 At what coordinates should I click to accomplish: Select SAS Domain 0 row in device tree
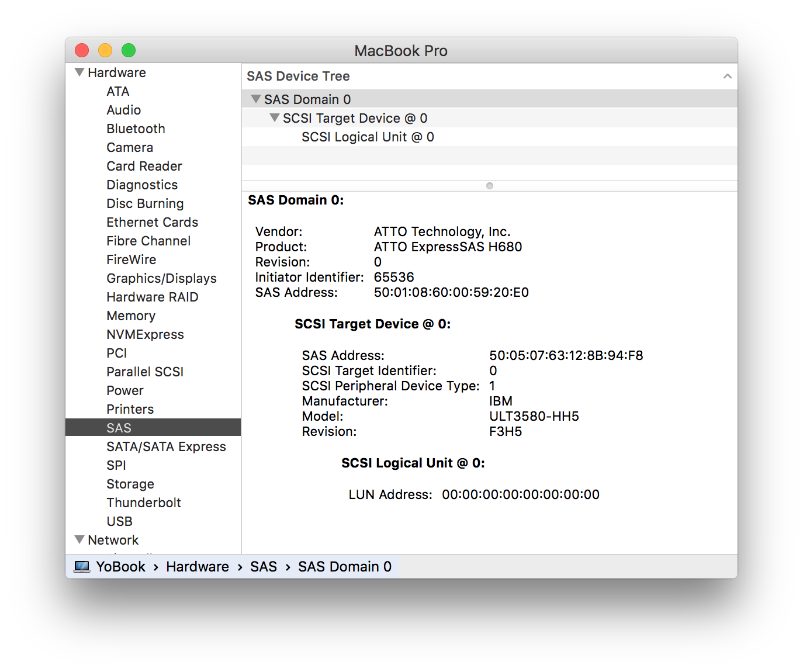pos(490,99)
